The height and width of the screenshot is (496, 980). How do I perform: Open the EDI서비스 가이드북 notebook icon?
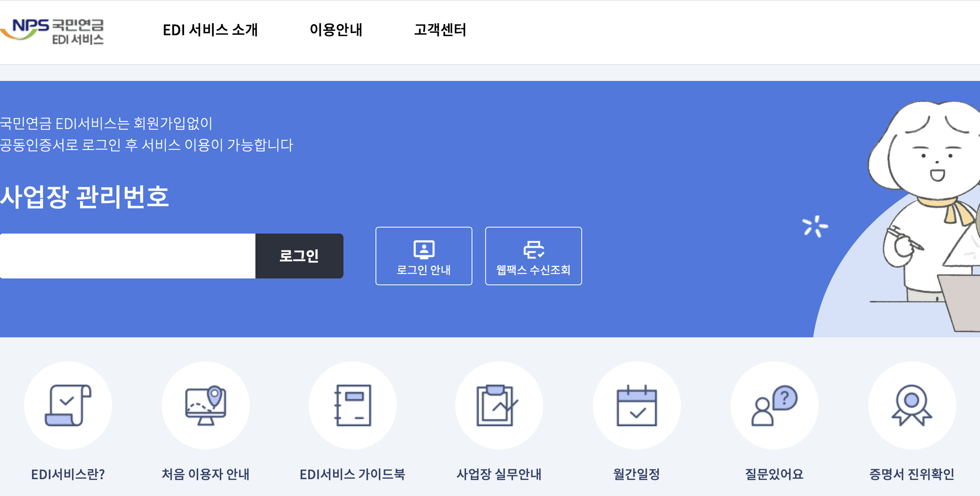click(353, 405)
